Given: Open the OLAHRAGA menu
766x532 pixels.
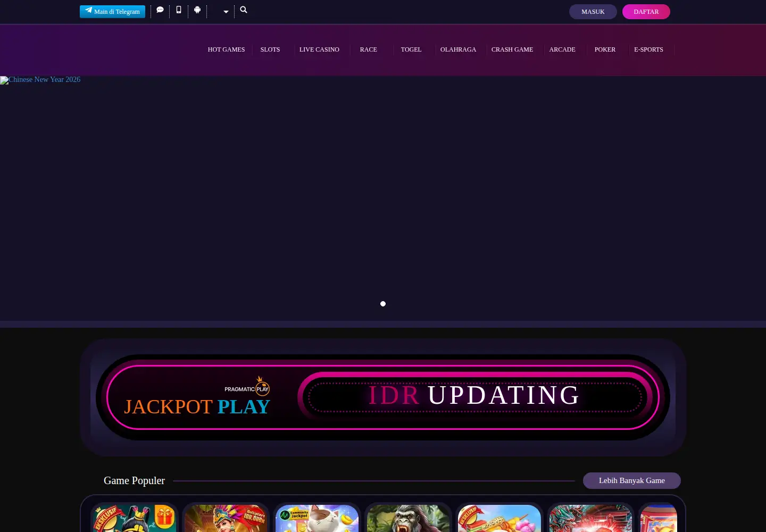Looking at the screenshot, I should pos(458,49).
